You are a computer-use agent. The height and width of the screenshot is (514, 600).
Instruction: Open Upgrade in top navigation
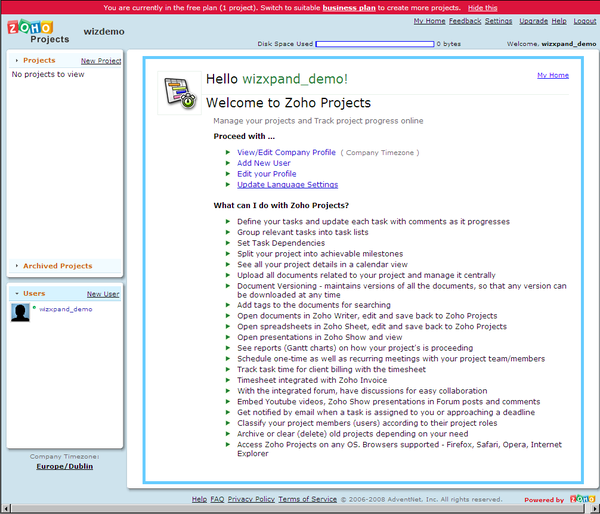point(533,21)
